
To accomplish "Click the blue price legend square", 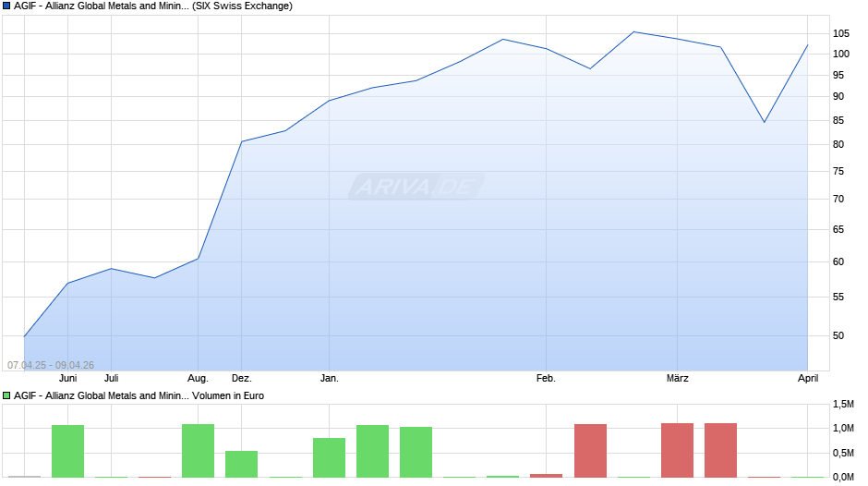I will pyautogui.click(x=6, y=6).
